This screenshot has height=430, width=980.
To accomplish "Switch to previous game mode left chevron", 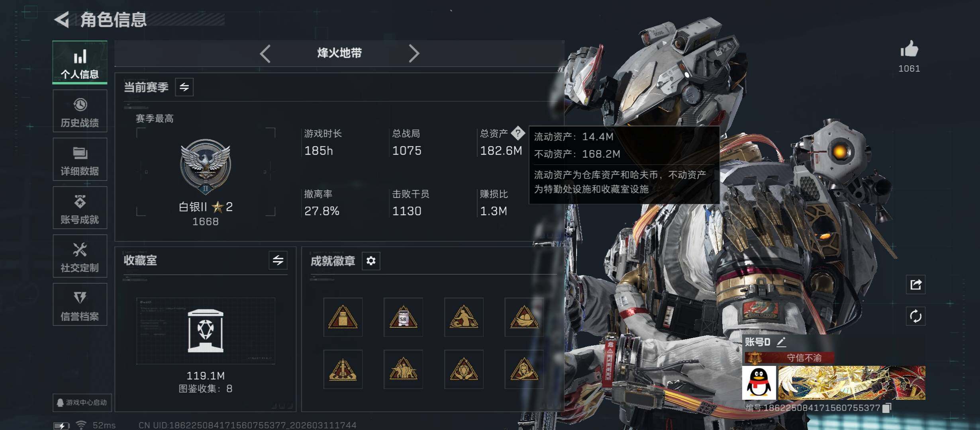I will pos(265,53).
